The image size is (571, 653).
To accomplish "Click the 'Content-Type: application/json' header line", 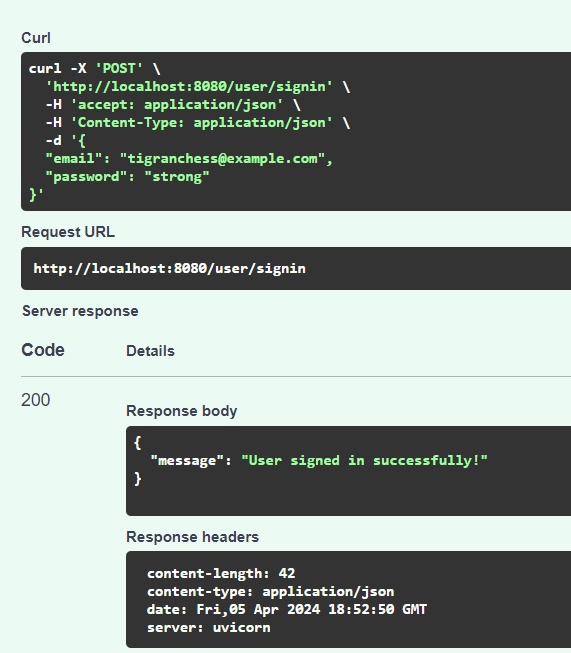I will pos(197,122).
